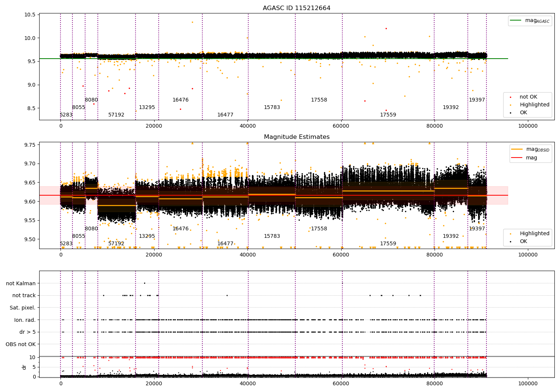Click the 'not Kalman' row label
Screen dimensions: 560x392
click(x=21, y=283)
